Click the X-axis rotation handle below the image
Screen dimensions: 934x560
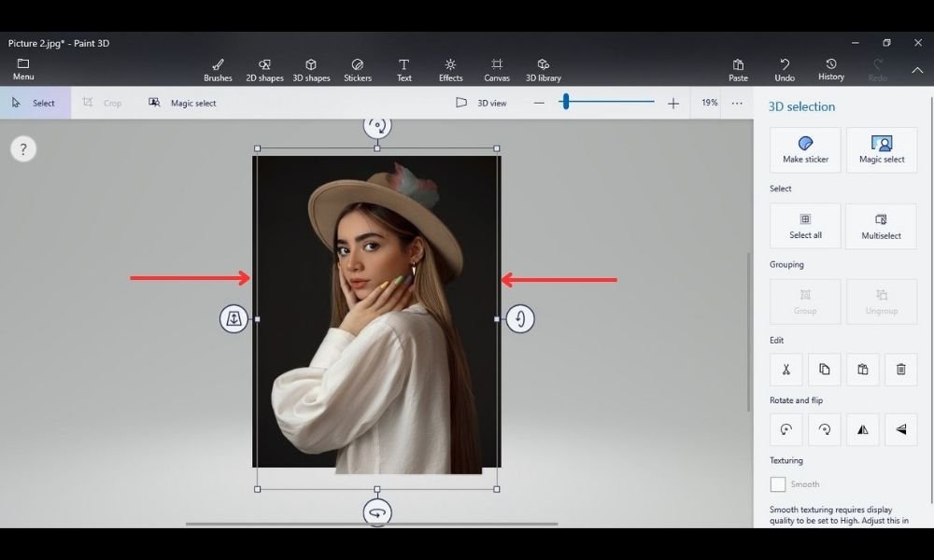coord(377,512)
